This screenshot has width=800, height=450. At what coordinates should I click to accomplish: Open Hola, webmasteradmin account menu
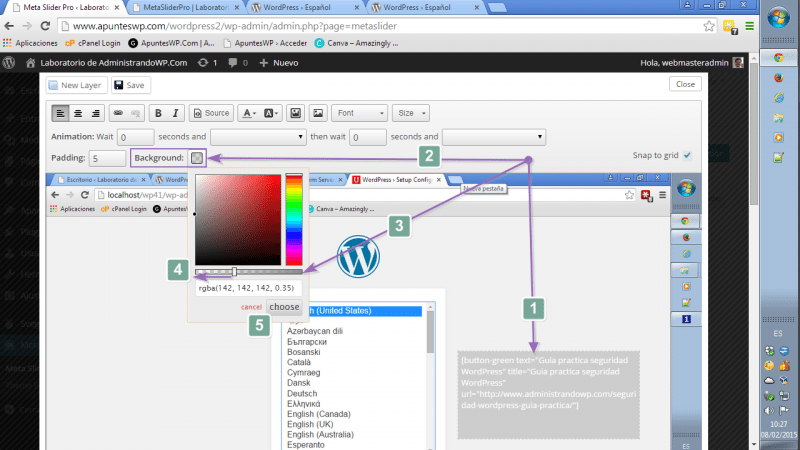(692, 63)
